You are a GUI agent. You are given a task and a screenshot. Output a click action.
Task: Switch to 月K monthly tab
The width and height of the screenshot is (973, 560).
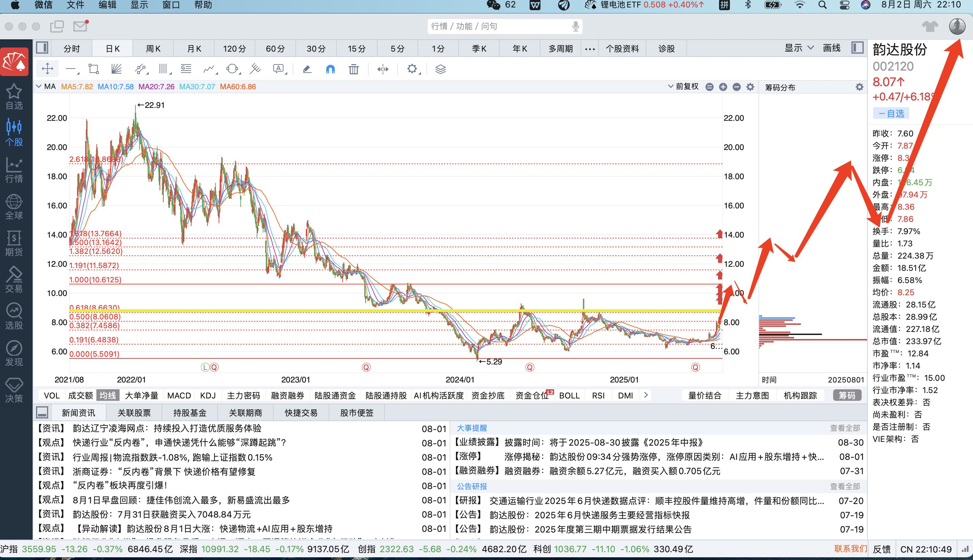pyautogui.click(x=194, y=49)
